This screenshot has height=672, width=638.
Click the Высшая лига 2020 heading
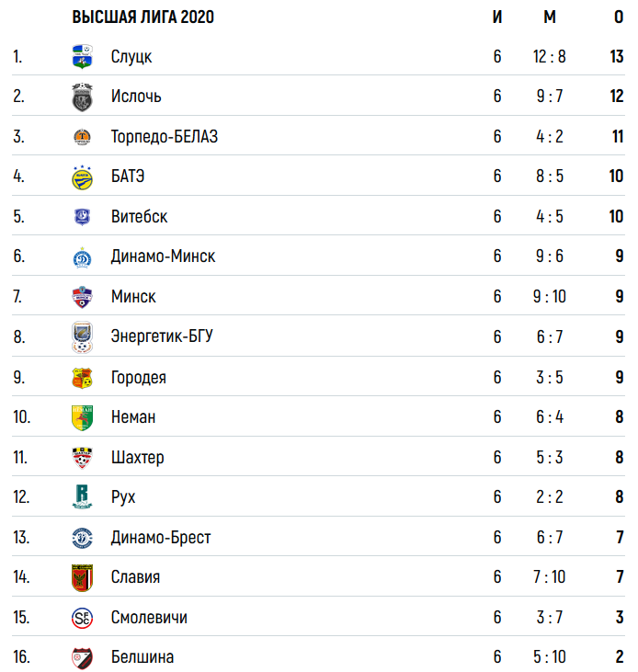[x=143, y=17]
